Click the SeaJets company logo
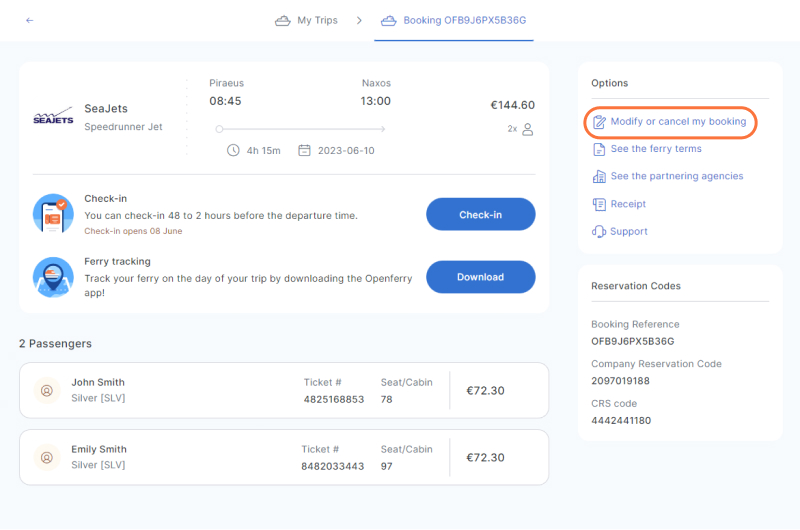The width and height of the screenshot is (800, 530). [x=53, y=116]
